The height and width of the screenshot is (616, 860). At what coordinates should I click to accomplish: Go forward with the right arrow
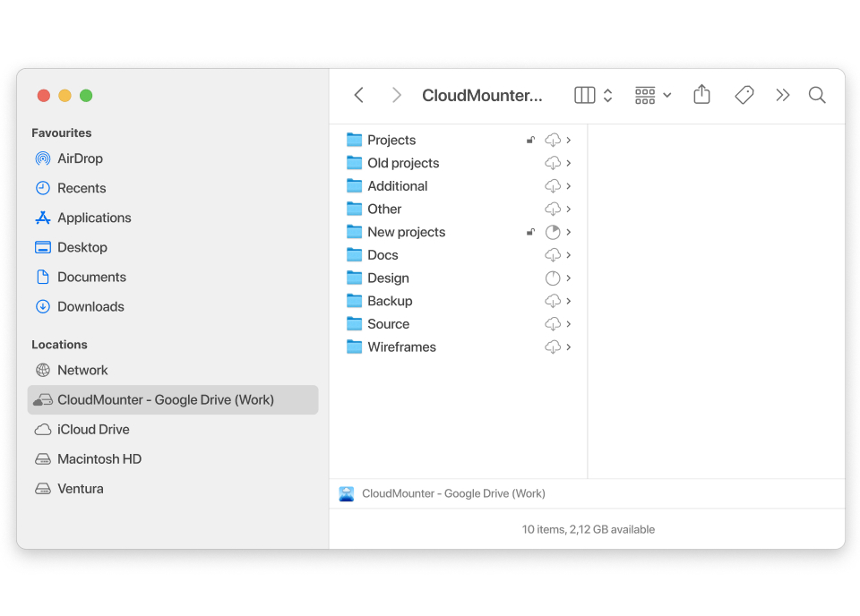[x=396, y=95]
